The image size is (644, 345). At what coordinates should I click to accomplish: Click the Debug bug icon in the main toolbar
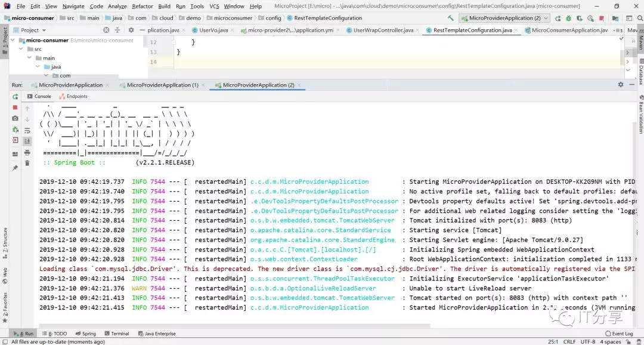(x=568, y=18)
